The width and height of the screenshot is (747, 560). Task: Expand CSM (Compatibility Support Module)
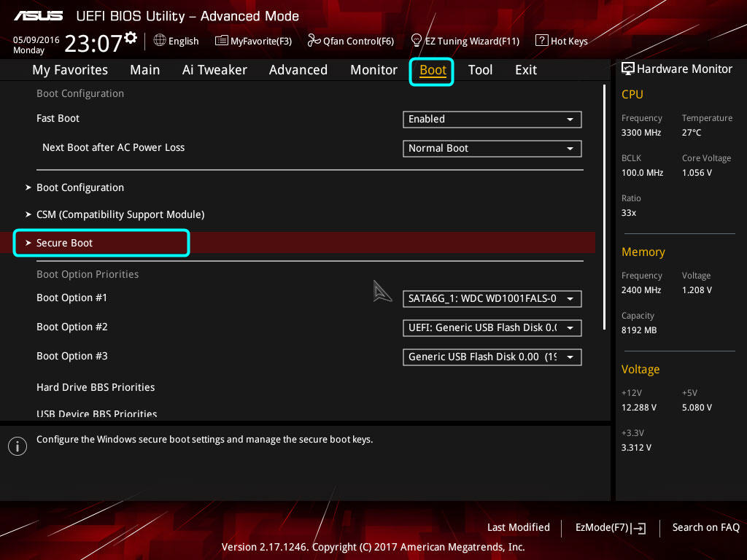click(x=120, y=215)
